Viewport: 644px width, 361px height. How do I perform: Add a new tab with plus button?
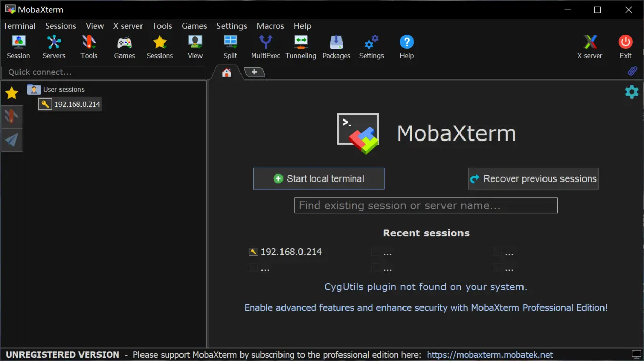coord(254,72)
